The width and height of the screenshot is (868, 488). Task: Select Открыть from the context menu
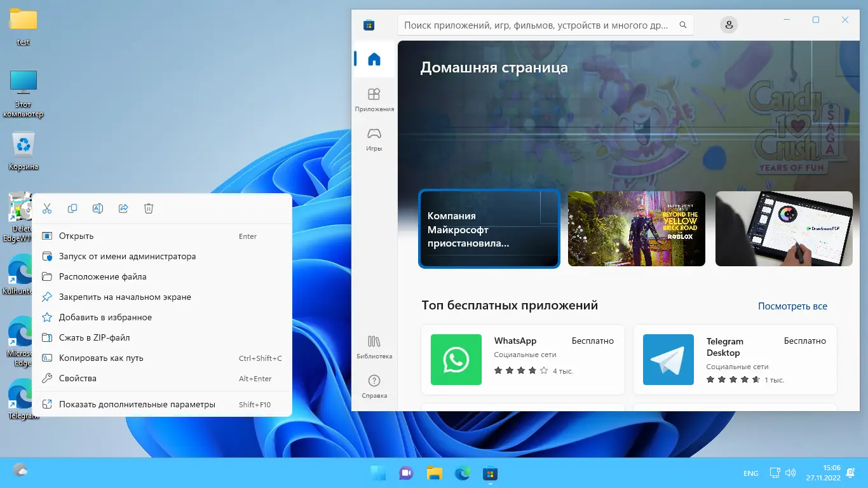click(76, 236)
